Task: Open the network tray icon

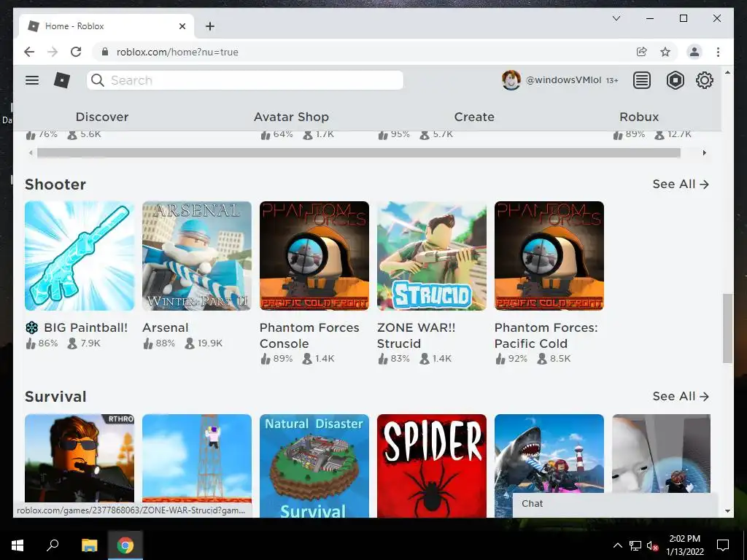Action: click(x=635, y=545)
